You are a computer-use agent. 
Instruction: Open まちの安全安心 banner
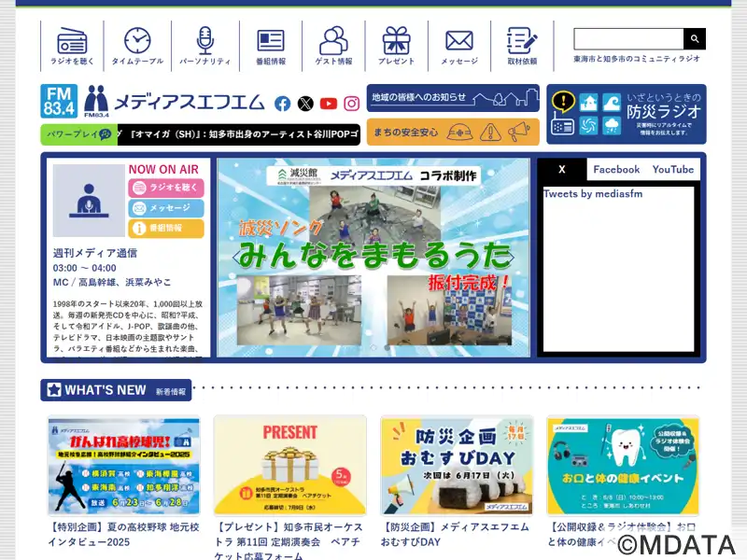click(x=453, y=132)
